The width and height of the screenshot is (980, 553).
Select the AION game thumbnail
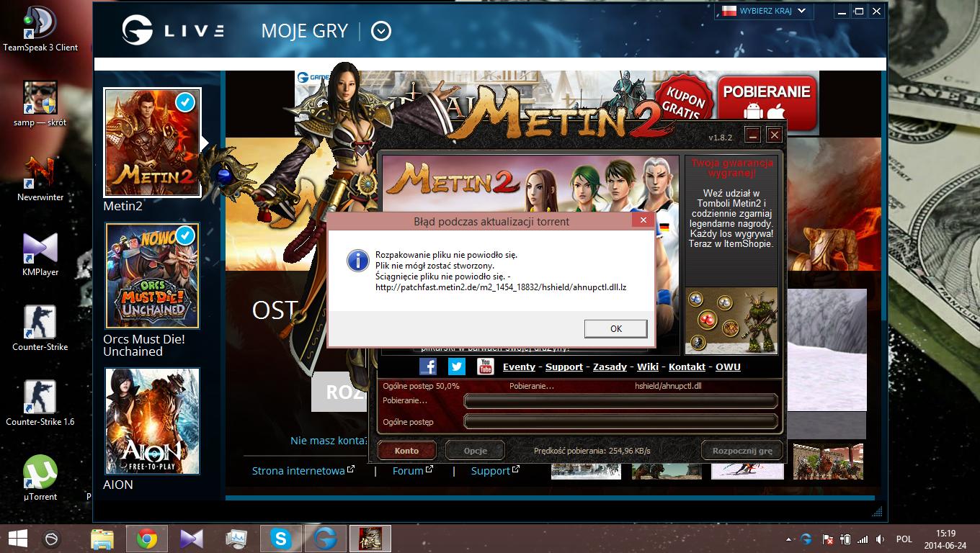[x=152, y=421]
